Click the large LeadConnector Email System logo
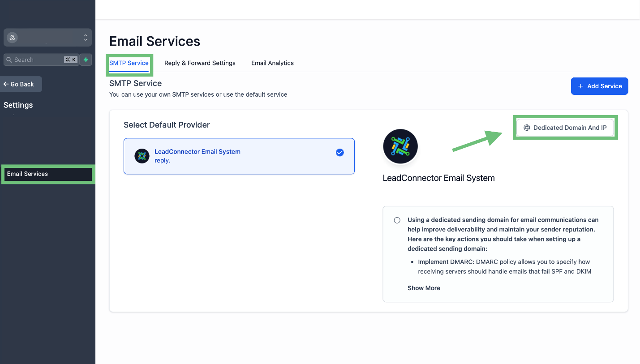Screen dimensions: 640x364 400,146
